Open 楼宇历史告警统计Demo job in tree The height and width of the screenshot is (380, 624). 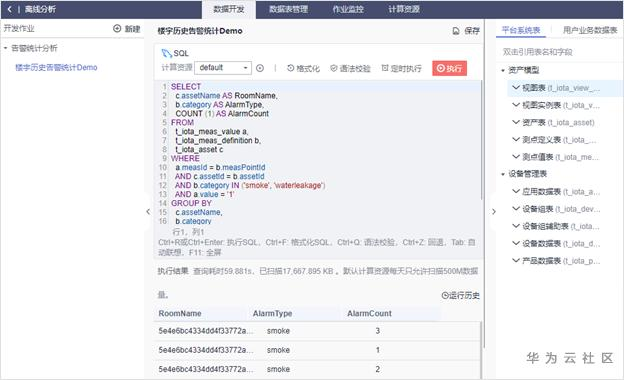56,67
